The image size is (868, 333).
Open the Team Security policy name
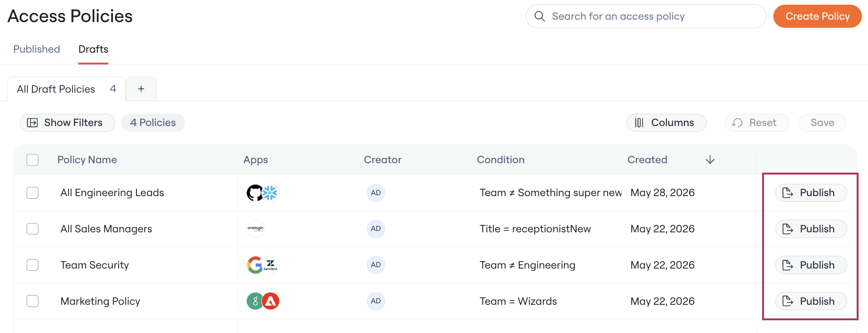(x=95, y=265)
